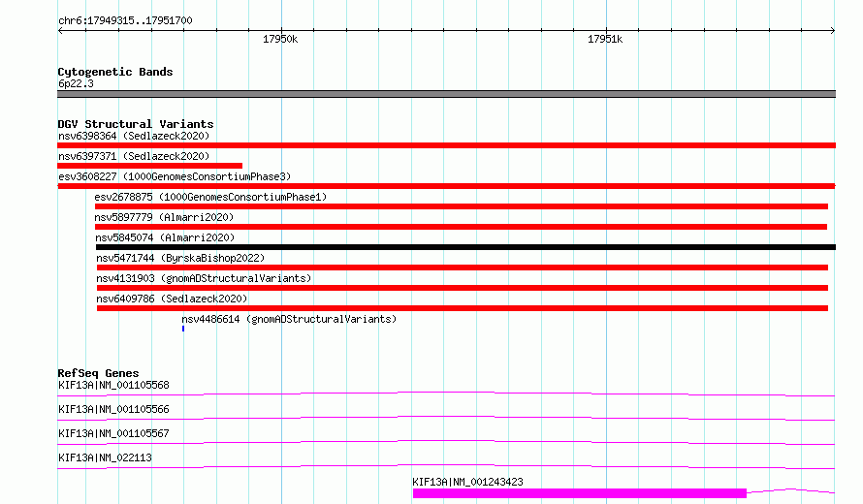The width and height of the screenshot is (863, 504).
Task: Open the RefSeq Genes track heading
Action: point(98,373)
